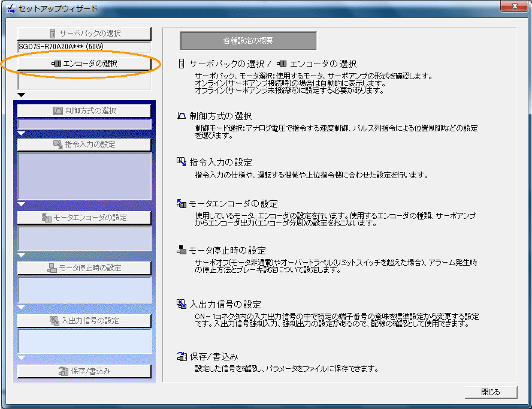Image resolution: width=532 pixels, height=409 pixels.
Task: Show the 各種設定の概要 overview
Action: pyautogui.click(x=248, y=41)
